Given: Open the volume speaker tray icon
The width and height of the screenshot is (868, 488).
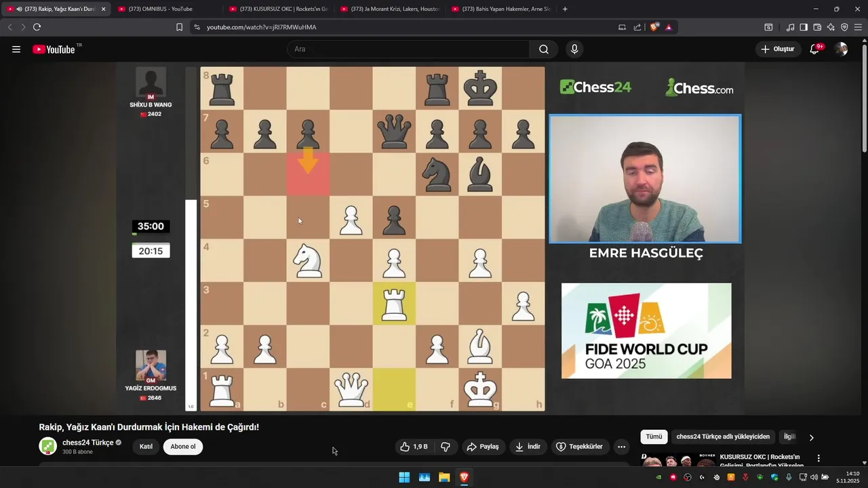Looking at the screenshot, I should (x=814, y=477).
